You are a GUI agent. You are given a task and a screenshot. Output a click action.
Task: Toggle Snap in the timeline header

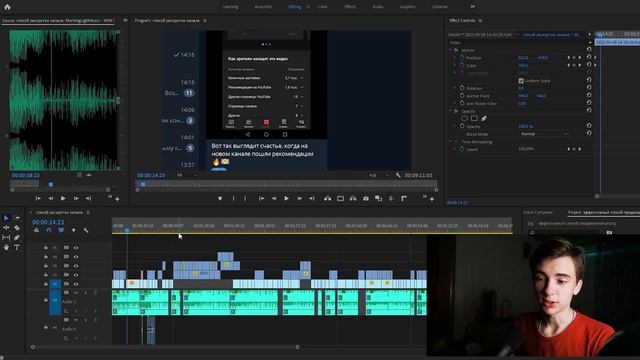49,231
